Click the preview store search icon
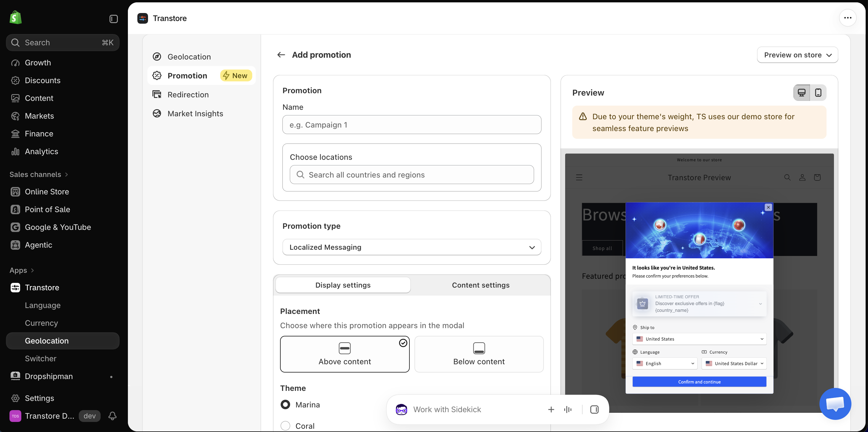Screen dimensions: 868x432 [787, 178]
